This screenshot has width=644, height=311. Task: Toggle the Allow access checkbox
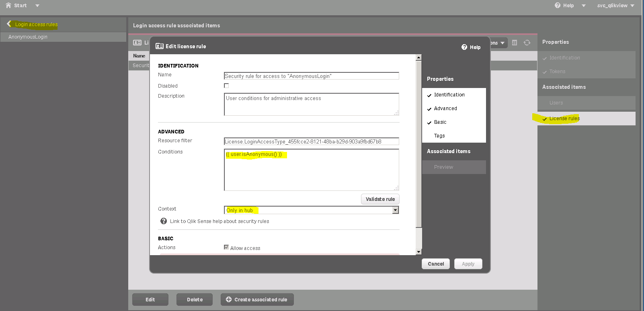(x=226, y=248)
